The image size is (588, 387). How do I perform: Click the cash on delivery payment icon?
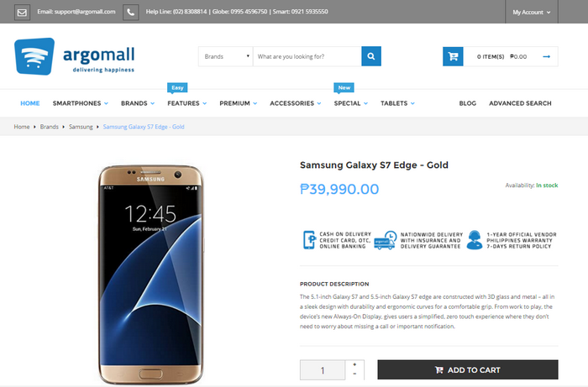309,240
